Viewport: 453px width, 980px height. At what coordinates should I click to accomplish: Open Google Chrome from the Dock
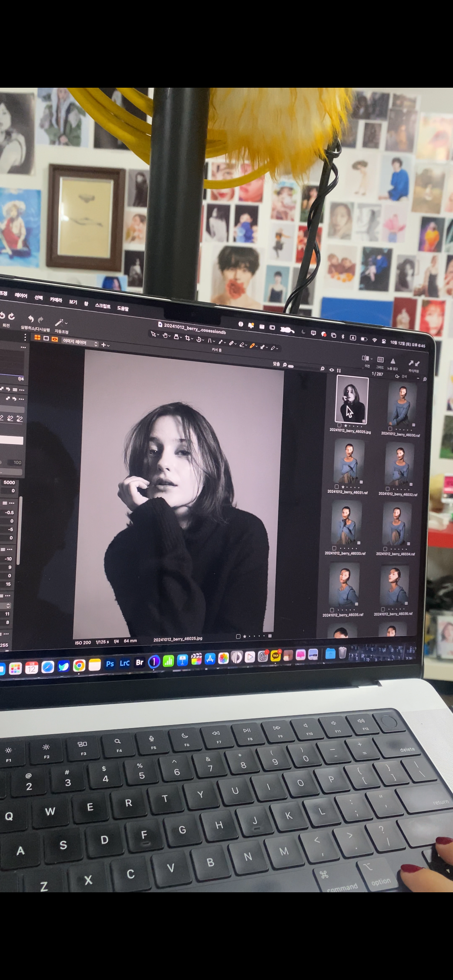tap(79, 666)
